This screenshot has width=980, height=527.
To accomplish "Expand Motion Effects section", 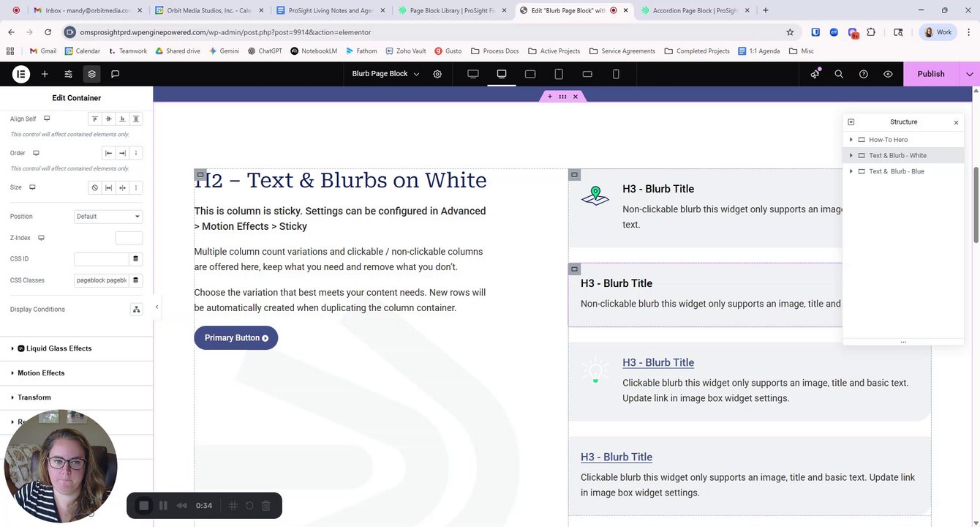I will click(x=76, y=373).
